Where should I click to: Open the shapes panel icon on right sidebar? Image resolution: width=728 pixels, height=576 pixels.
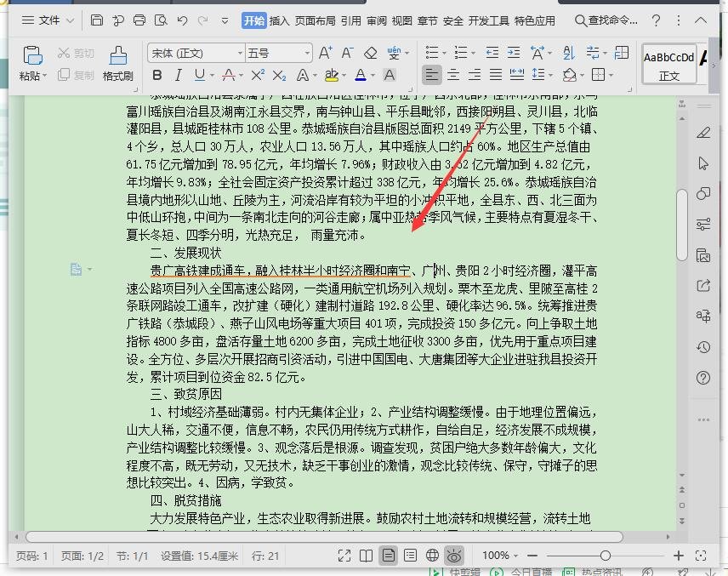pyautogui.click(x=703, y=194)
